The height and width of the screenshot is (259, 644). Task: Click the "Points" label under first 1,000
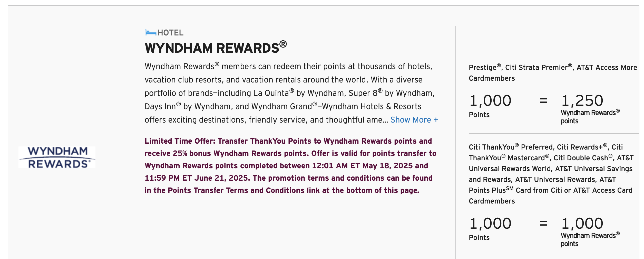479,115
